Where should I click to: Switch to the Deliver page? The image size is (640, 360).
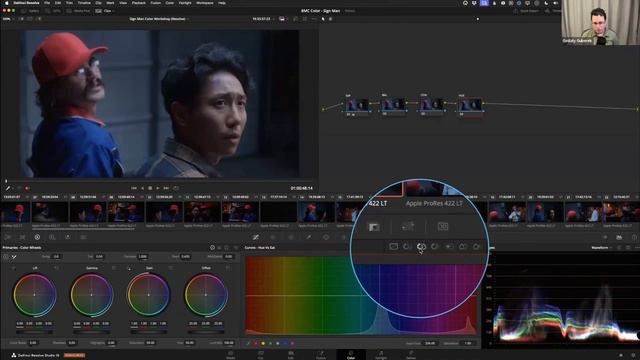click(411, 355)
